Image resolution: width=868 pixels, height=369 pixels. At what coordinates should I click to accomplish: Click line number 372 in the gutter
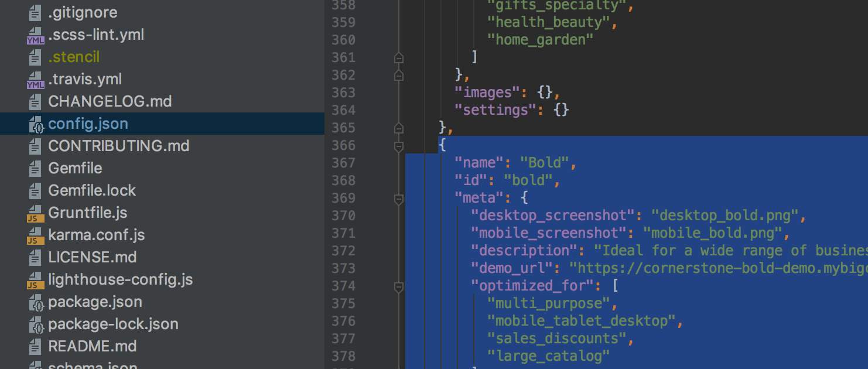(x=343, y=251)
